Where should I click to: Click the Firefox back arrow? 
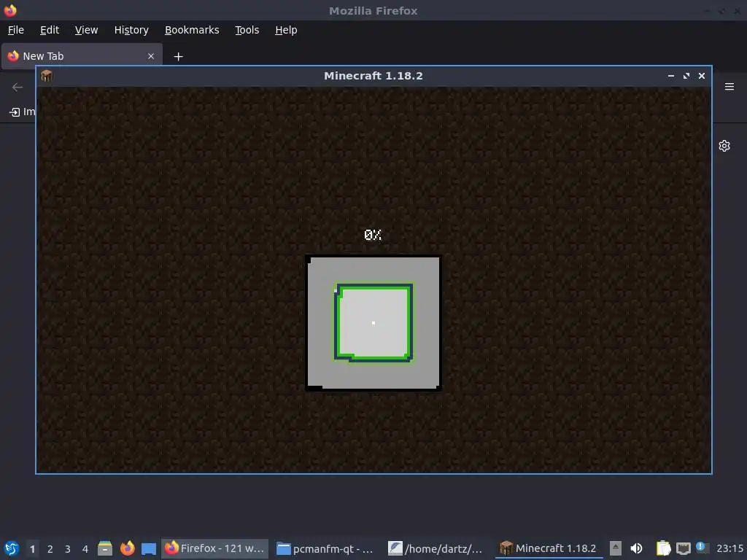click(x=18, y=87)
